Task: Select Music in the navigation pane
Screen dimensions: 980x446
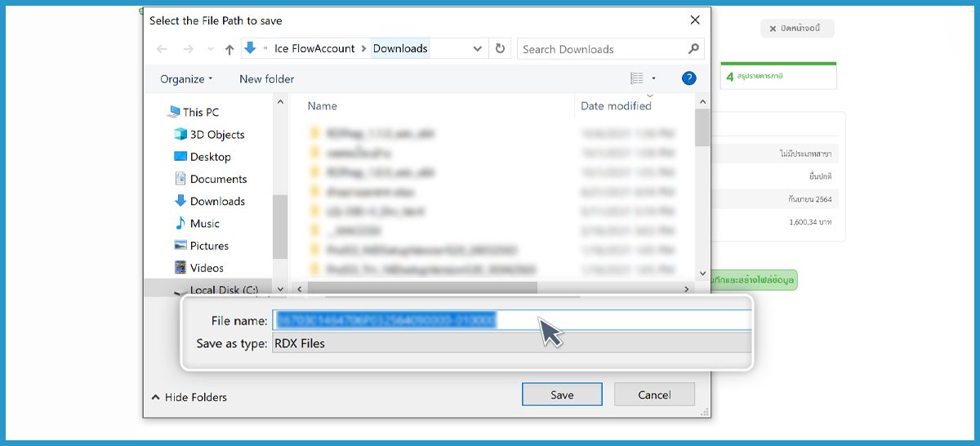Action: 204,223
